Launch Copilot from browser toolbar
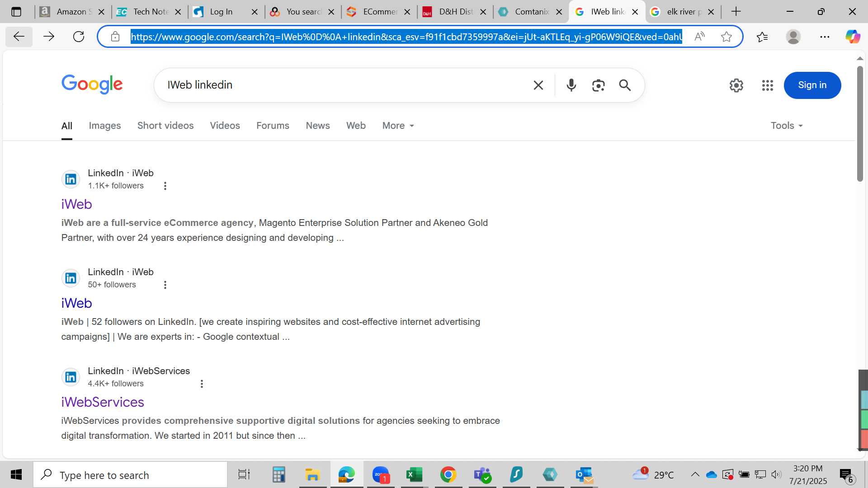 pos(853,37)
